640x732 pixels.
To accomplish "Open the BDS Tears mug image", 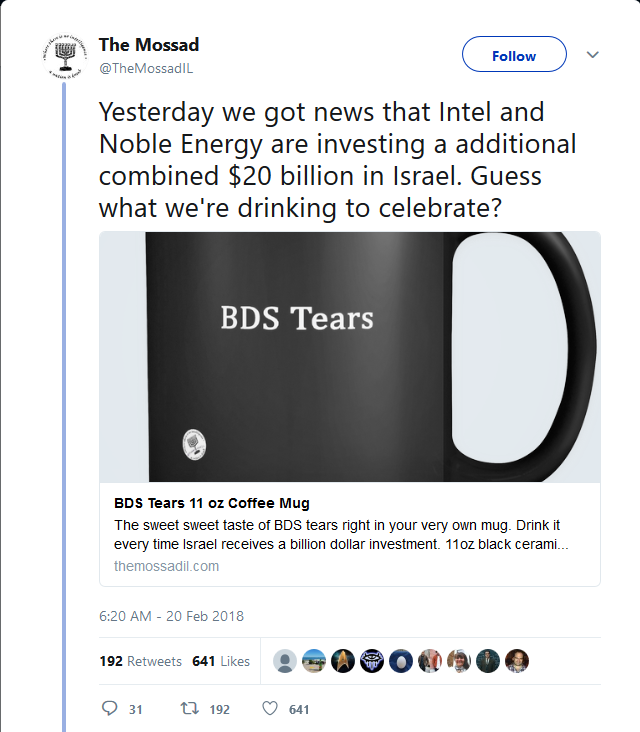I will tap(350, 357).
